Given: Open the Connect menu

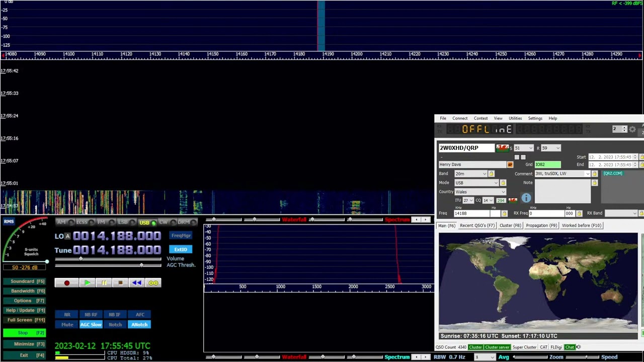Looking at the screenshot, I should coord(460,119).
